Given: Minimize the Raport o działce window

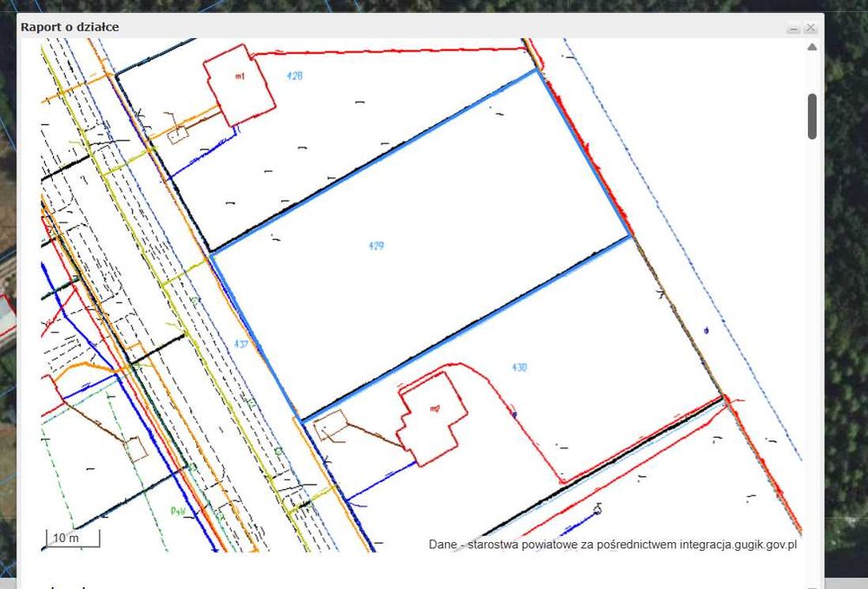Looking at the screenshot, I should (793, 28).
